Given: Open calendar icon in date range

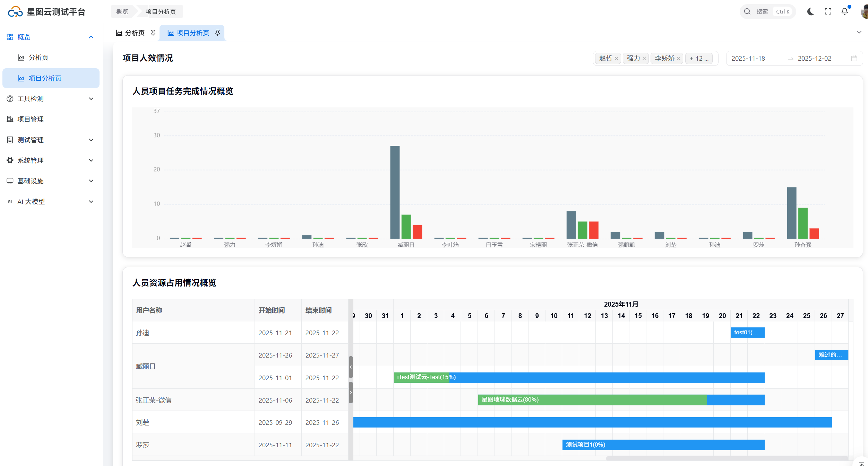Looking at the screenshot, I should point(854,59).
